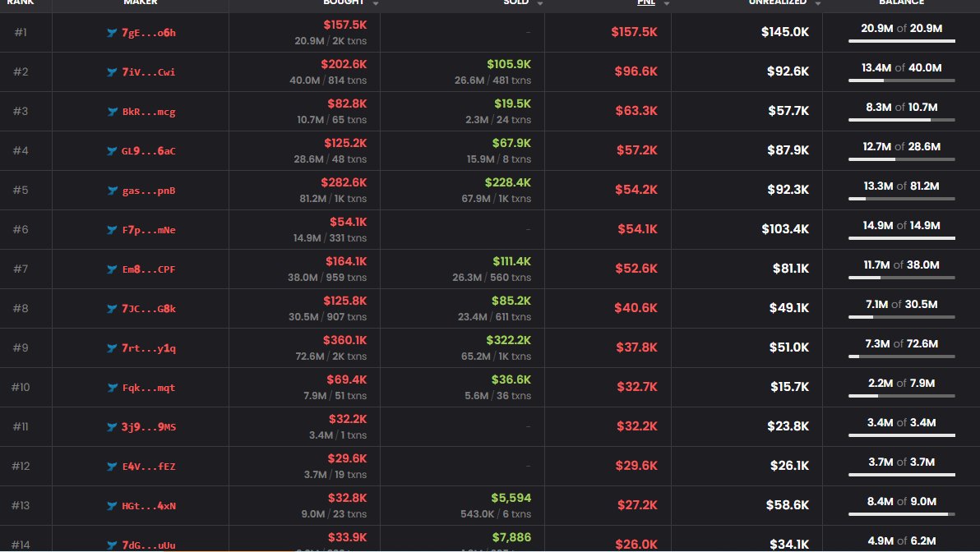Image resolution: width=980 pixels, height=552 pixels.
Task: Click the blue icon beside maker Em8...CPF
Action: [113, 269]
